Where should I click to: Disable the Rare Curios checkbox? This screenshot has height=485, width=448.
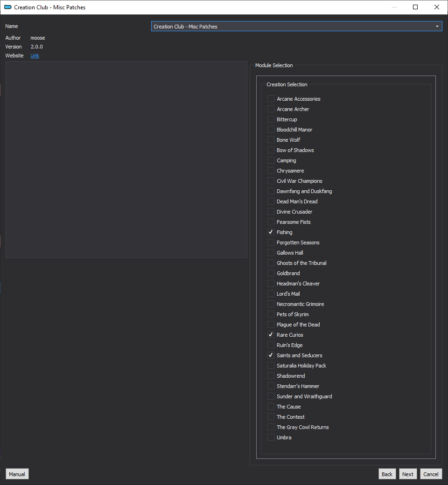tap(271, 335)
